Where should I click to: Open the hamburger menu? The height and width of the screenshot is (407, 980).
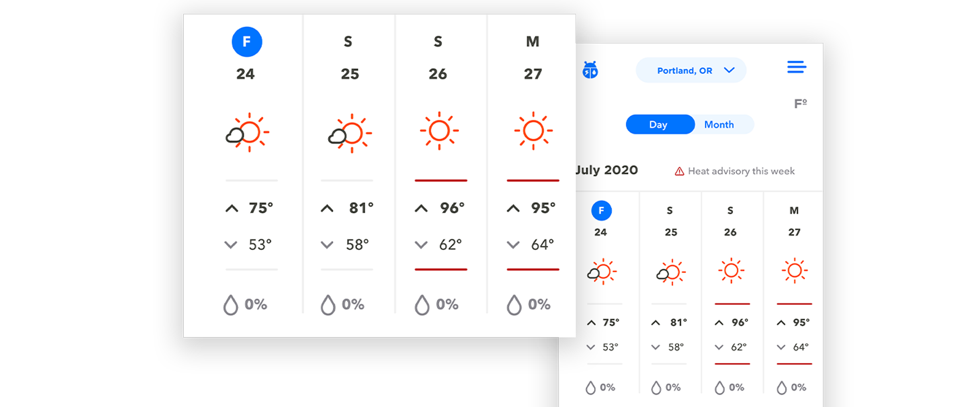click(796, 67)
